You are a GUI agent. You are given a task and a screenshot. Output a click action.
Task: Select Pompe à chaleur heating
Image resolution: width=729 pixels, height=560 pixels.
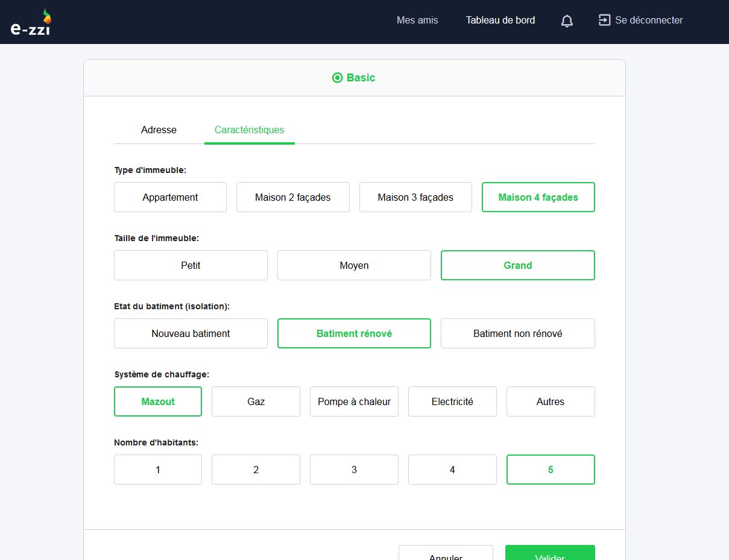pos(354,401)
